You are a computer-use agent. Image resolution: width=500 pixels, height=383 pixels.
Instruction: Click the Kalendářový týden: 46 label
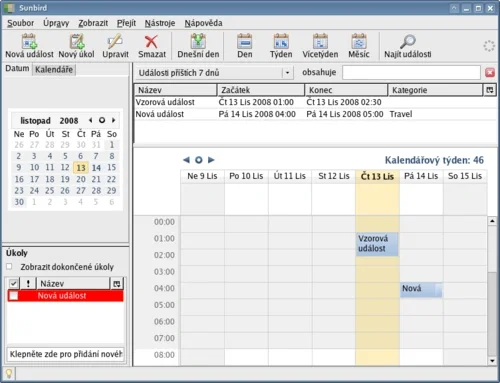[x=434, y=160]
